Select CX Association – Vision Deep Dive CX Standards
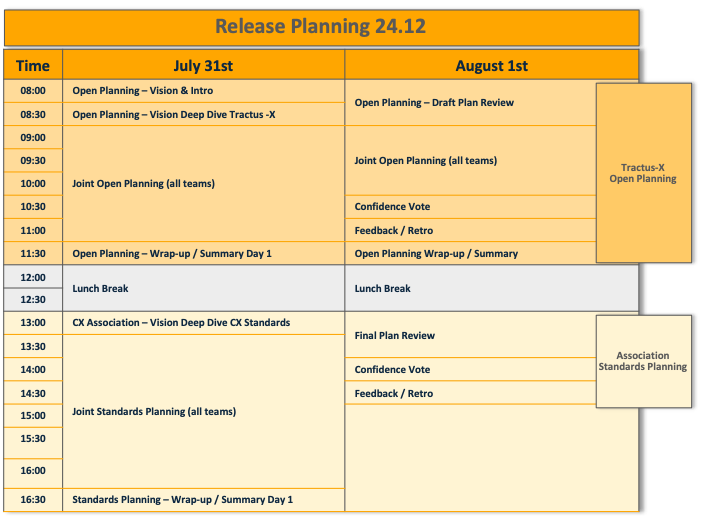 [x=203, y=323]
